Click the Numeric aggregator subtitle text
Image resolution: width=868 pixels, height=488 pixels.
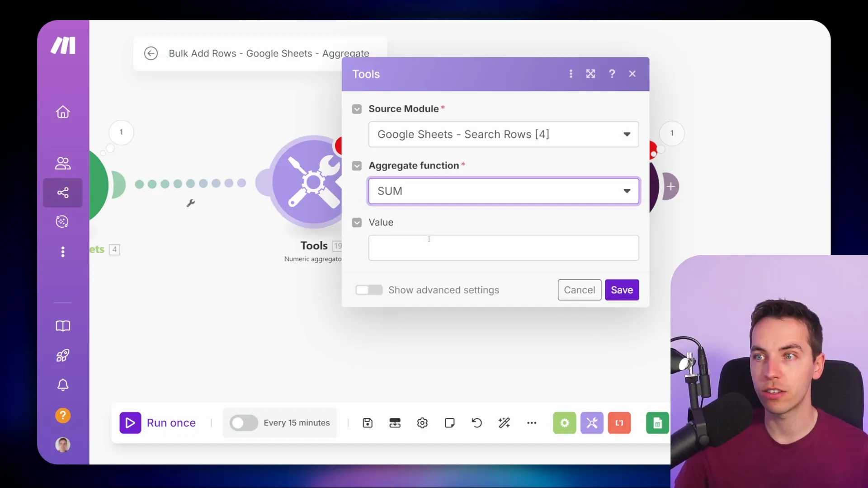313,259
